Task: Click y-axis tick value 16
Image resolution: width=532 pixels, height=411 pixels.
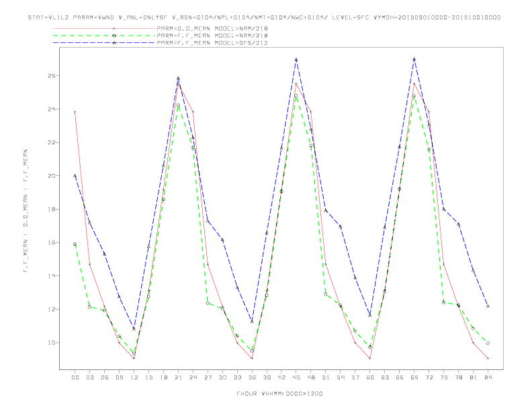Action: (52, 243)
